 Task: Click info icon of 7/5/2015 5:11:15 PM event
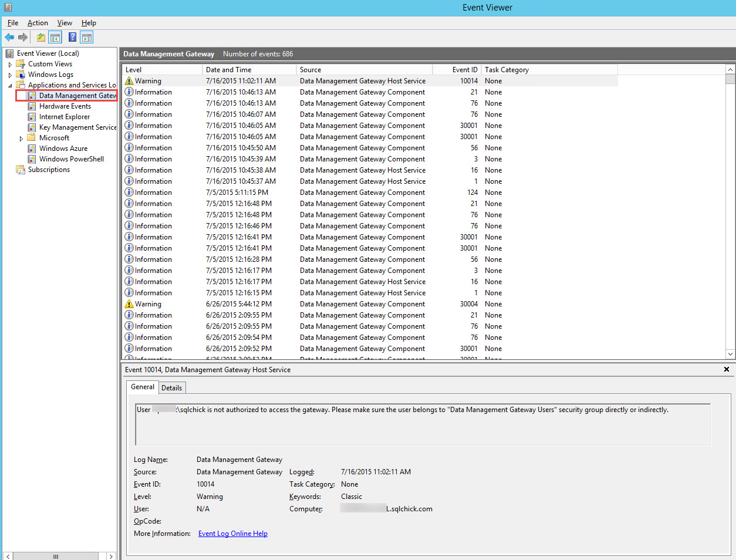[129, 193]
